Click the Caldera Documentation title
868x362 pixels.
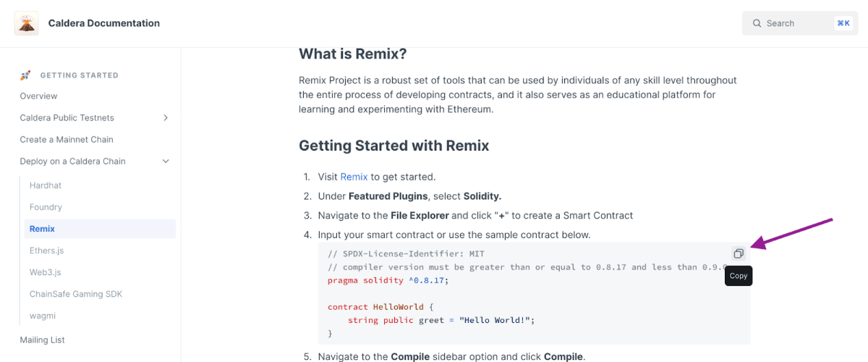click(x=104, y=23)
